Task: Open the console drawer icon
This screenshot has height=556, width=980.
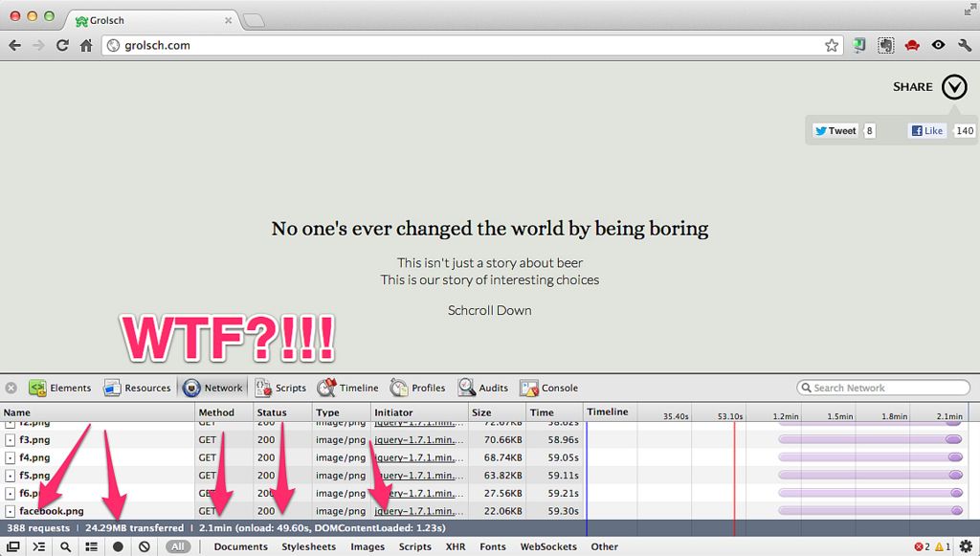Action: (x=39, y=546)
